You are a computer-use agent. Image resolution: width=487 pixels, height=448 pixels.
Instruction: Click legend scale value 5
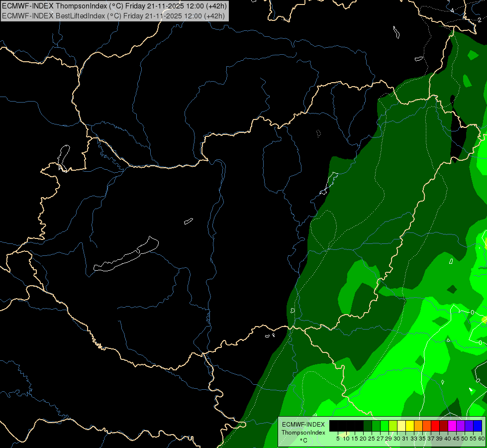338,439
